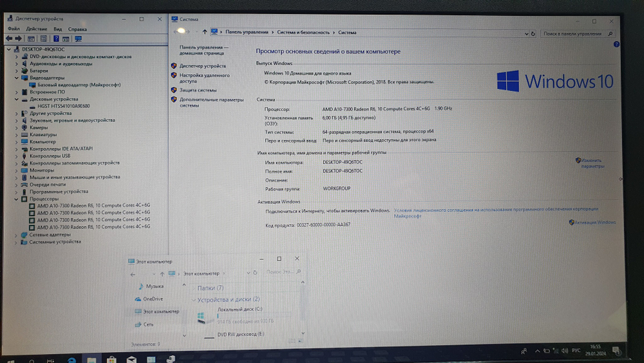
Task: Select Базовый видеоадаптер (Майкрософт) device
Action: coord(79,84)
